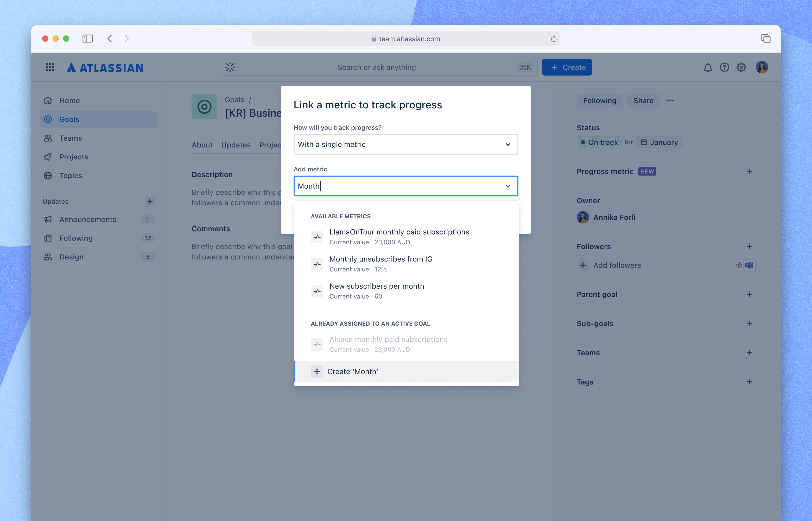Click the NEW badge by Progress metric
This screenshot has height=521, width=812.
pyautogui.click(x=647, y=171)
